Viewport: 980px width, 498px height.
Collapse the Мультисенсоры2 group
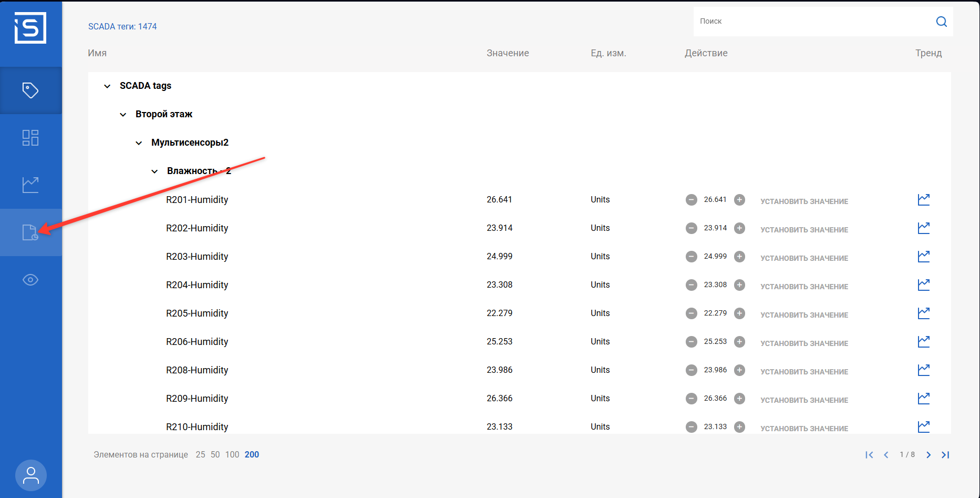(139, 143)
